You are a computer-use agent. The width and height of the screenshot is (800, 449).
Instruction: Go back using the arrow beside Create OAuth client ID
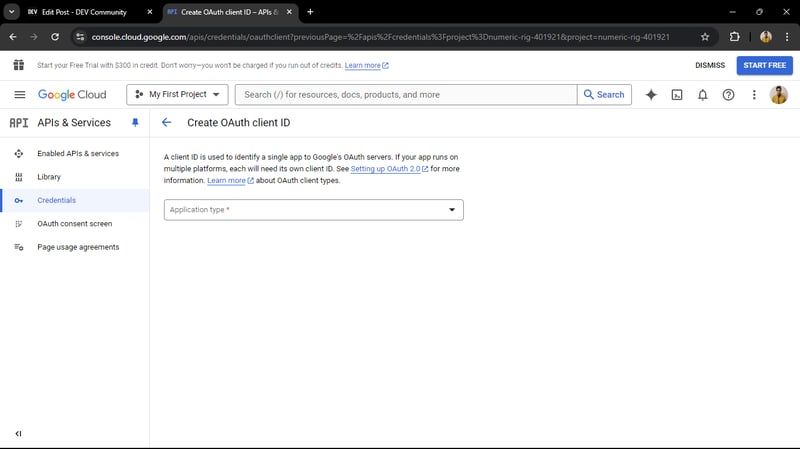pos(166,122)
